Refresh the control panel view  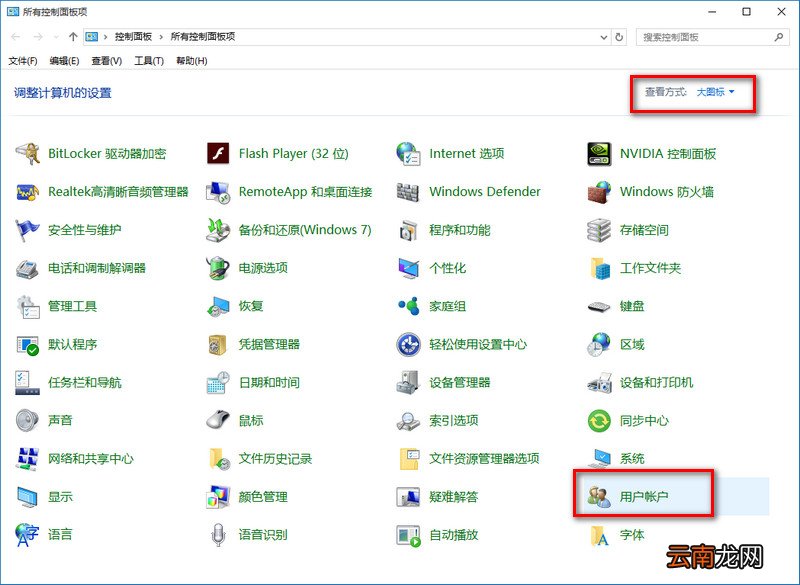(x=619, y=37)
